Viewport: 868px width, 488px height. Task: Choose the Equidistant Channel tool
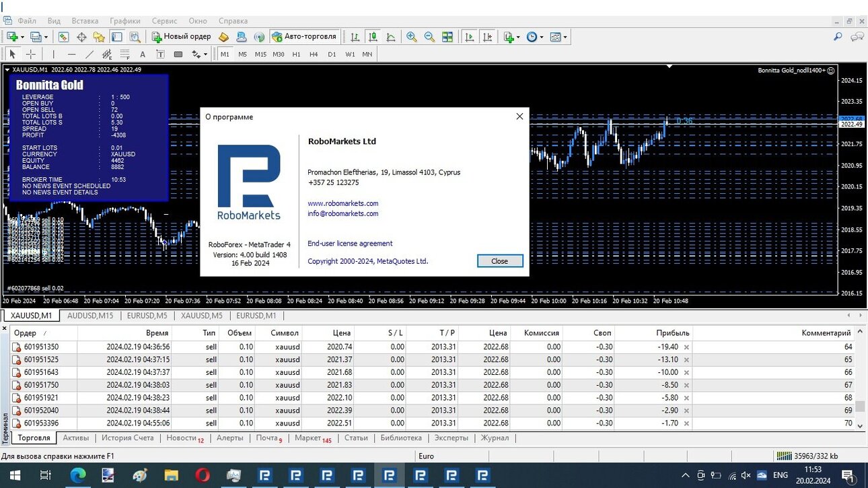pyautogui.click(x=107, y=54)
